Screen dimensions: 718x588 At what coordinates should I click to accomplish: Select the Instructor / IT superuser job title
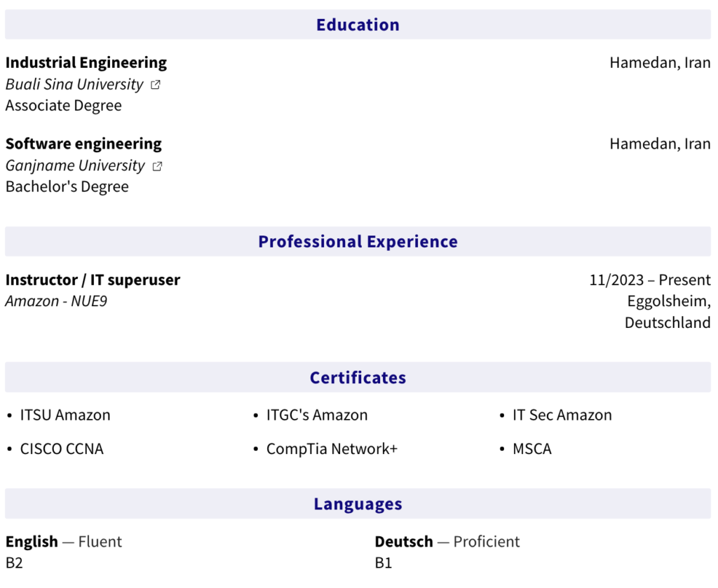[x=93, y=280]
